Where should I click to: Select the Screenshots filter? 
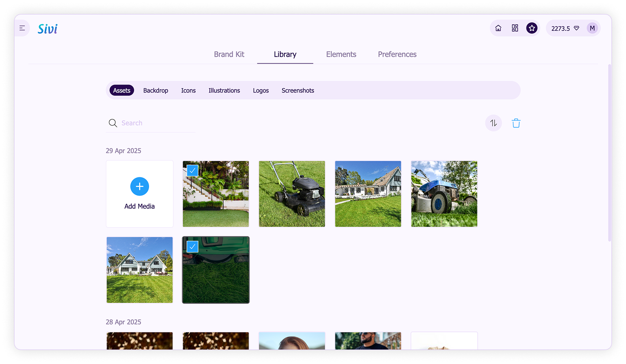pyautogui.click(x=298, y=91)
